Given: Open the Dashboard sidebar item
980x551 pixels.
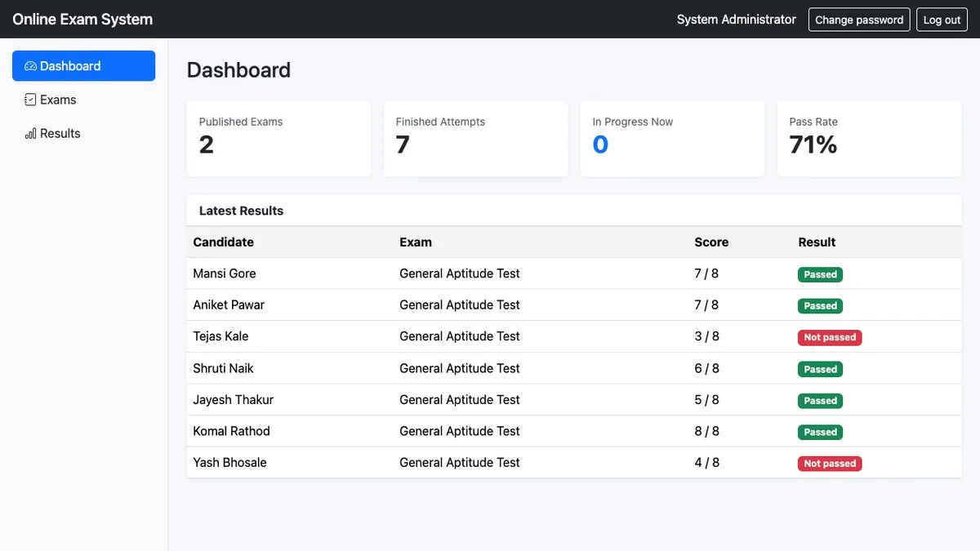Looking at the screenshot, I should click(83, 66).
